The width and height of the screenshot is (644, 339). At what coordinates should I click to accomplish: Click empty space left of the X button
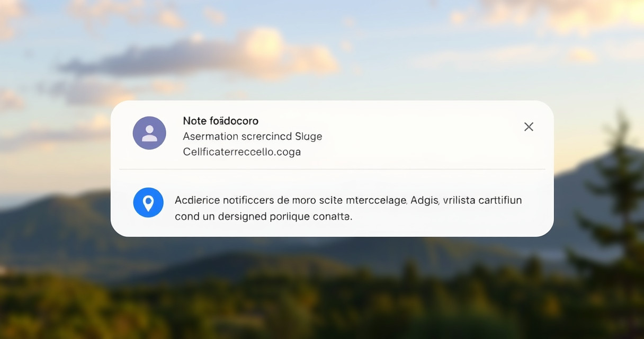coord(450,127)
